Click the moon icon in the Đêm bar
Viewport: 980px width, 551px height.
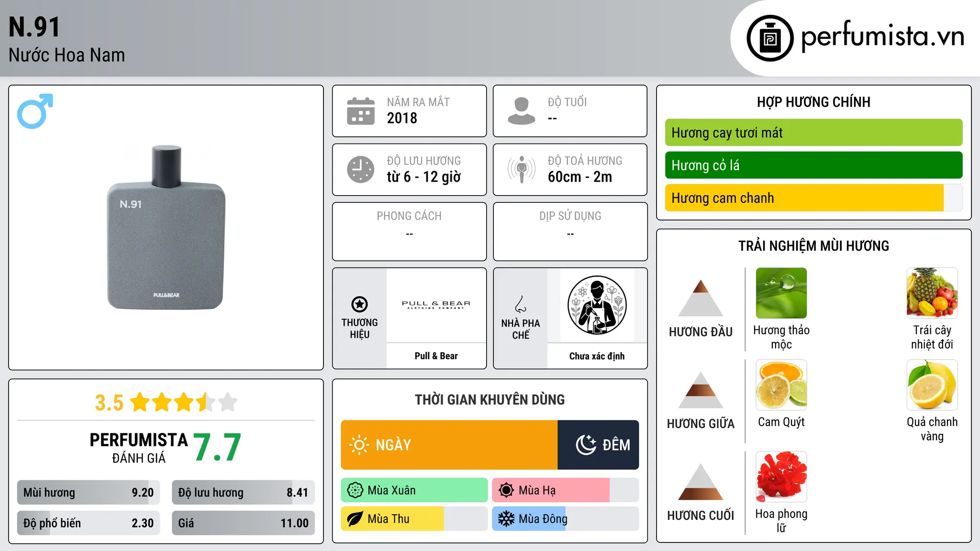(586, 445)
